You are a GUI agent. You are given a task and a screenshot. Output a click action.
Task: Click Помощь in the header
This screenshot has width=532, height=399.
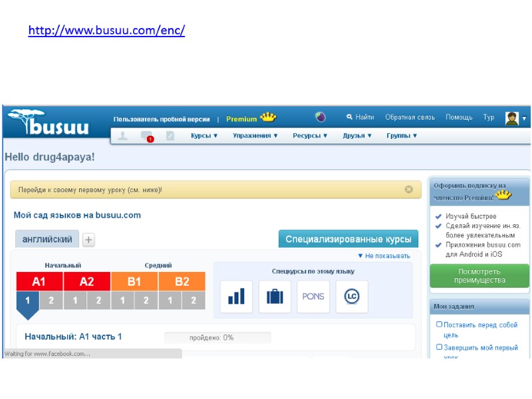tap(459, 117)
